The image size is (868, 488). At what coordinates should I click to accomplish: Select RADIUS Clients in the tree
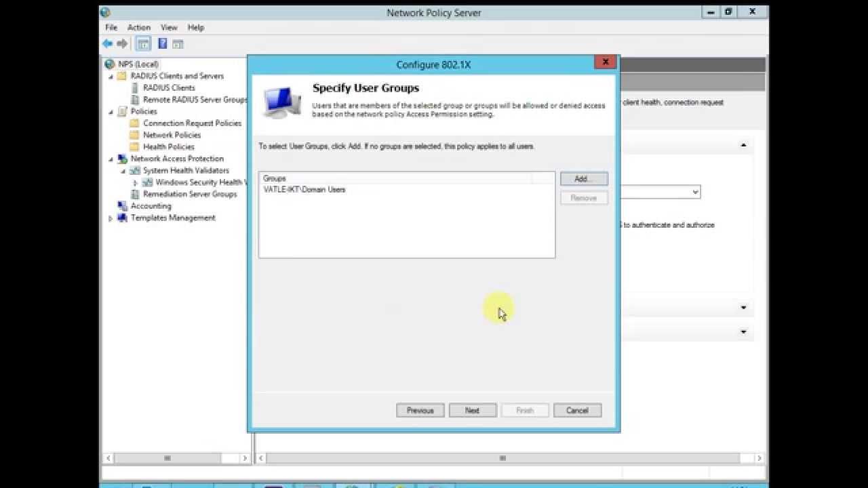click(169, 87)
